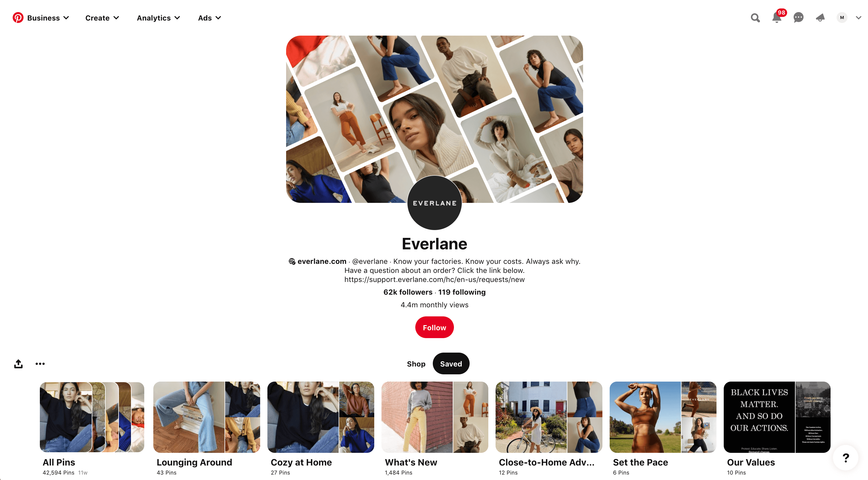Click the more options ellipsis icon
Viewport: 868px width, 480px height.
coord(40,363)
